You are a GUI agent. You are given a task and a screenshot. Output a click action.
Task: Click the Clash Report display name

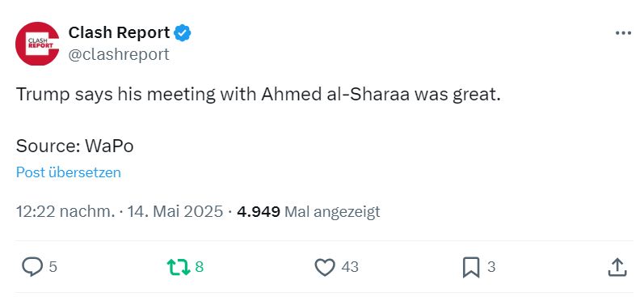[119, 33]
